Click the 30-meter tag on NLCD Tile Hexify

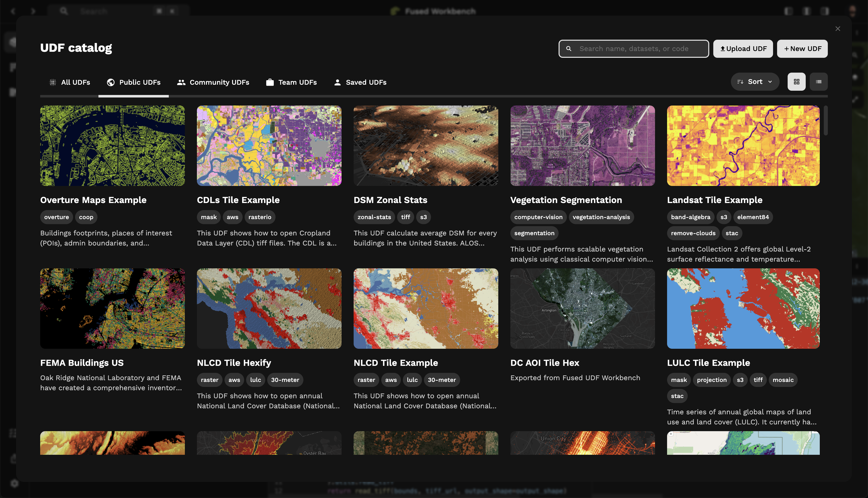(285, 380)
